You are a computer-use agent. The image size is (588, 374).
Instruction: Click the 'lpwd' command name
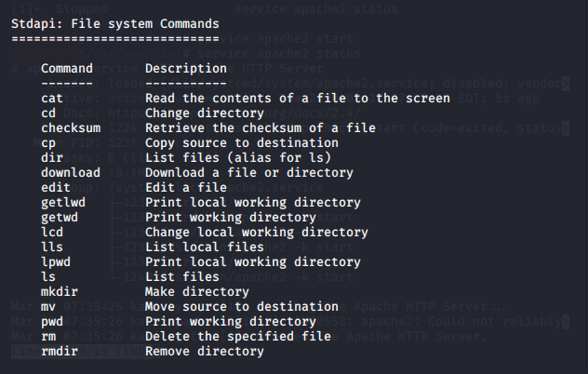pyautogui.click(x=56, y=261)
